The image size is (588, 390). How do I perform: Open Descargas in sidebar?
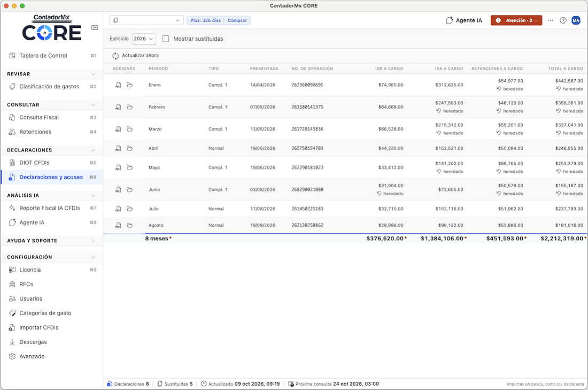point(52,342)
